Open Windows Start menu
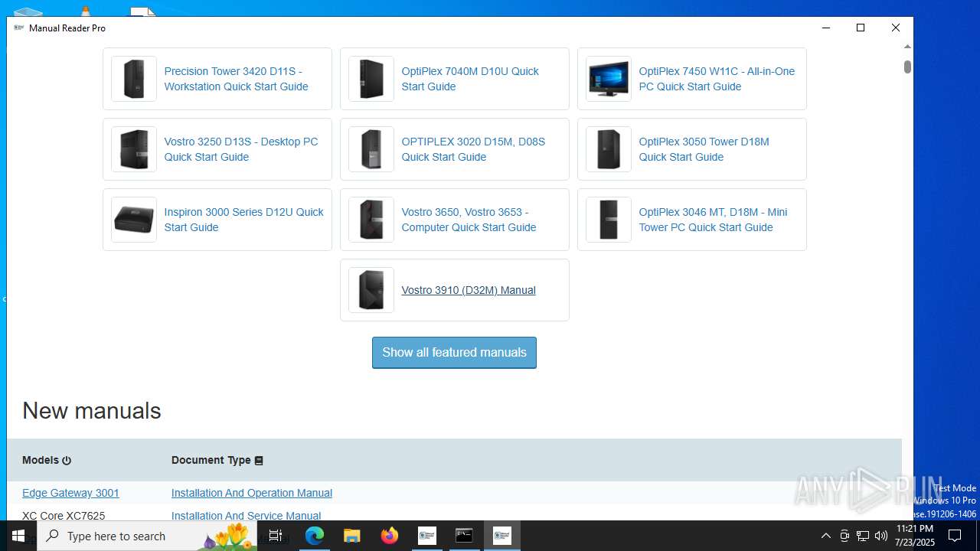The width and height of the screenshot is (980, 551). [18, 536]
